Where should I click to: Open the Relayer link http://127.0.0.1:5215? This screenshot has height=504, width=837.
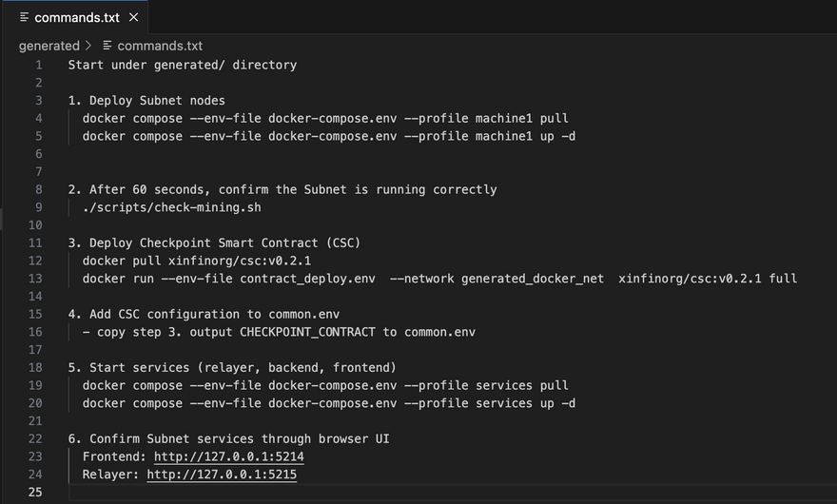coord(221,475)
